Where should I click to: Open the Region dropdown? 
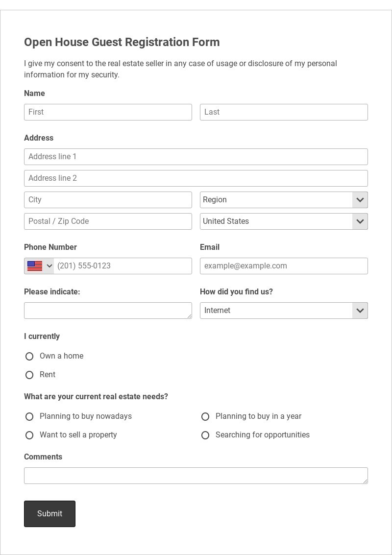click(x=284, y=200)
